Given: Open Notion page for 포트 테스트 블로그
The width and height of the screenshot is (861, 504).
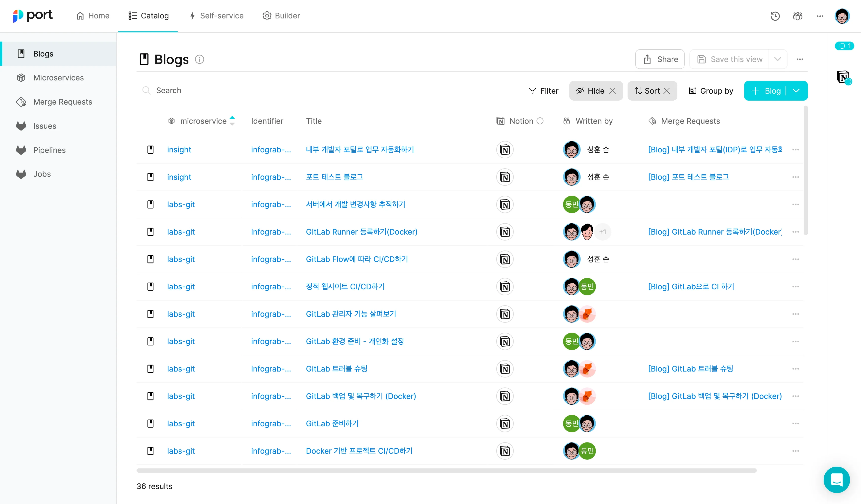Looking at the screenshot, I should point(505,177).
